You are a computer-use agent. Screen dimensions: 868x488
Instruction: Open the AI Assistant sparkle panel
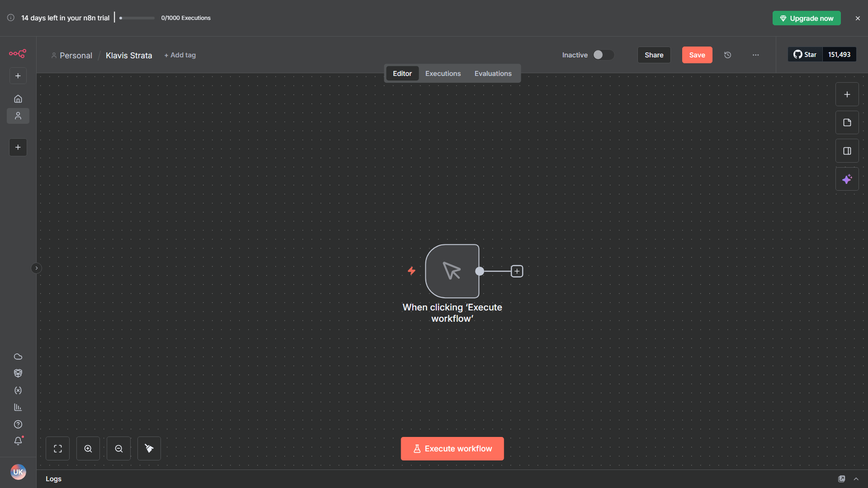point(847,179)
